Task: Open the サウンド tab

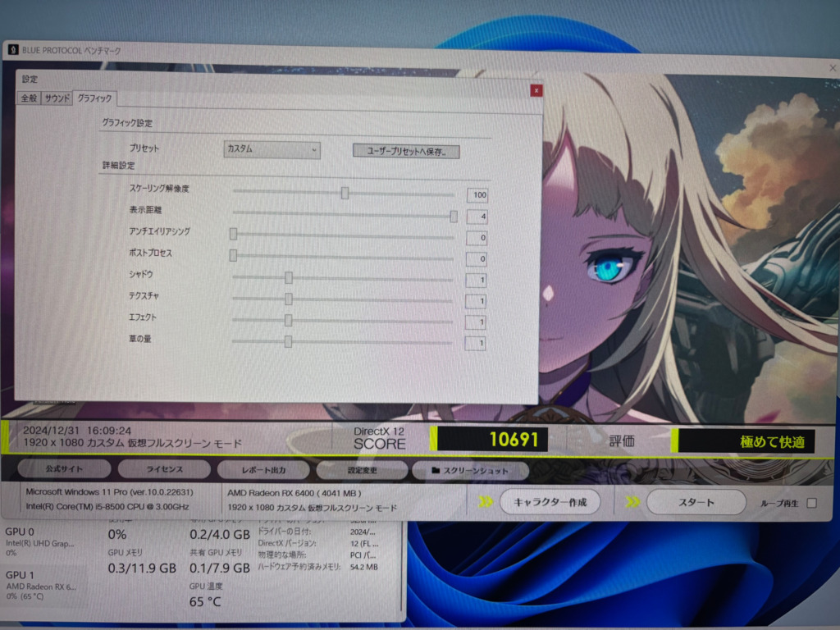Action: click(x=57, y=98)
